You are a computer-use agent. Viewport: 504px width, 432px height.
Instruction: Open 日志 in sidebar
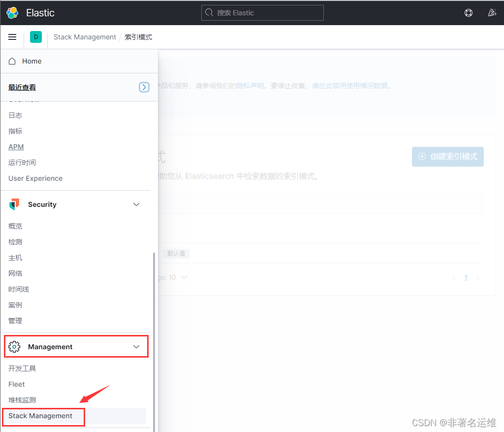(15, 115)
